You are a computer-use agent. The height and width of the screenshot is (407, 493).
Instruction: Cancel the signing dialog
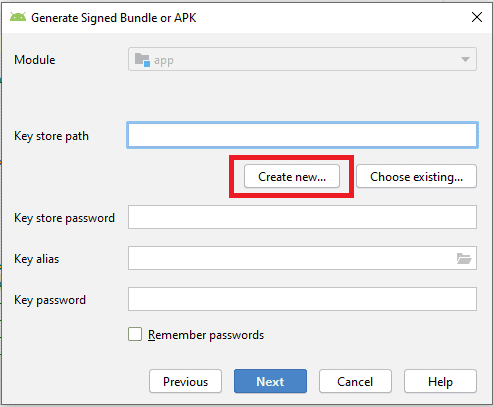[355, 381]
